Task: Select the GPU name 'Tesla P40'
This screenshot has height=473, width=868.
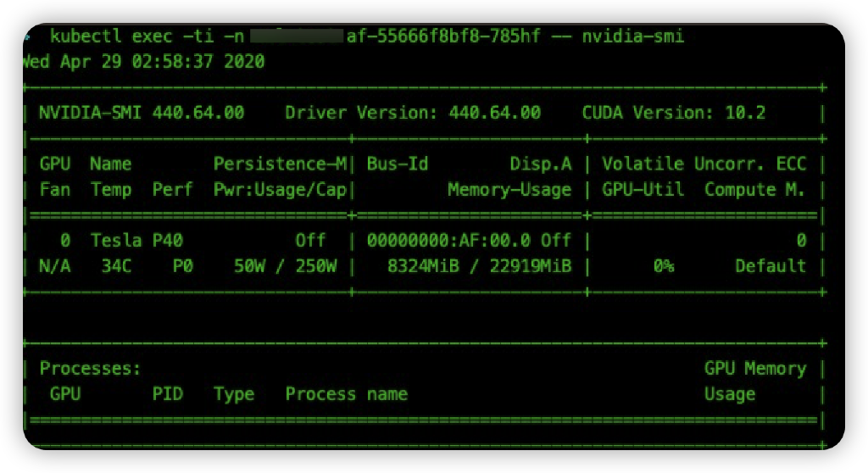Action: [136, 241]
